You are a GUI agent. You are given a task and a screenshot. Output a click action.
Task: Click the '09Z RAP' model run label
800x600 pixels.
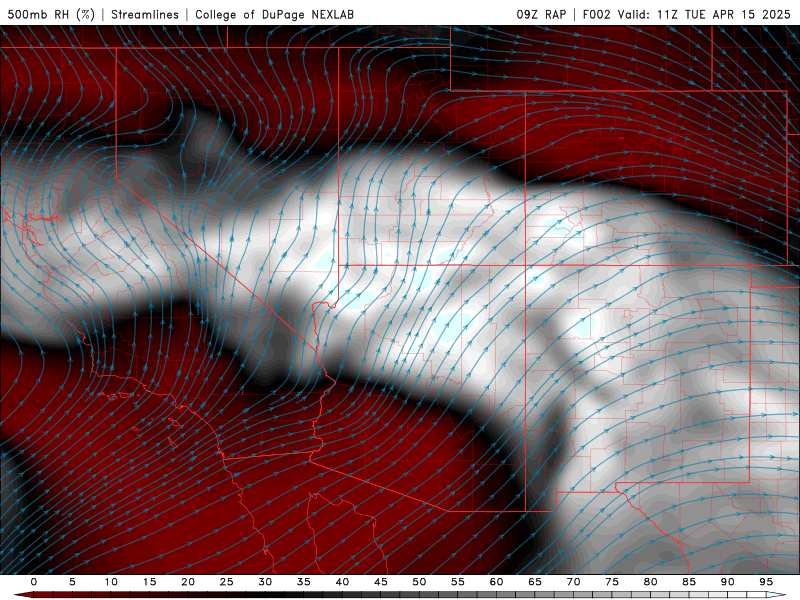coord(541,14)
